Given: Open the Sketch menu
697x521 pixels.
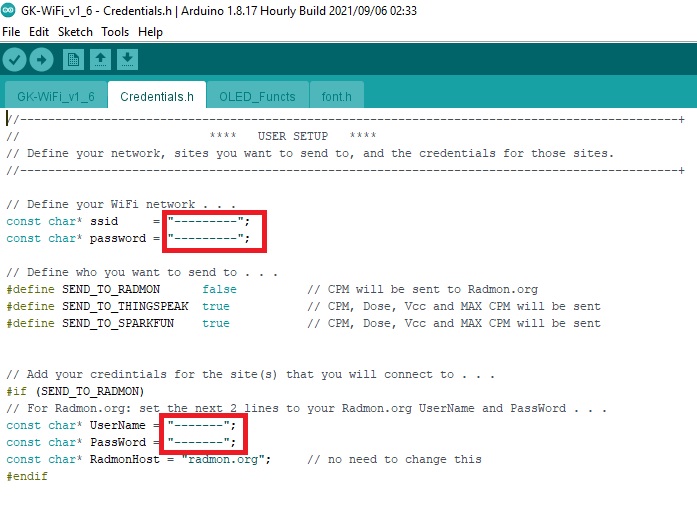Looking at the screenshot, I should (x=75, y=32).
